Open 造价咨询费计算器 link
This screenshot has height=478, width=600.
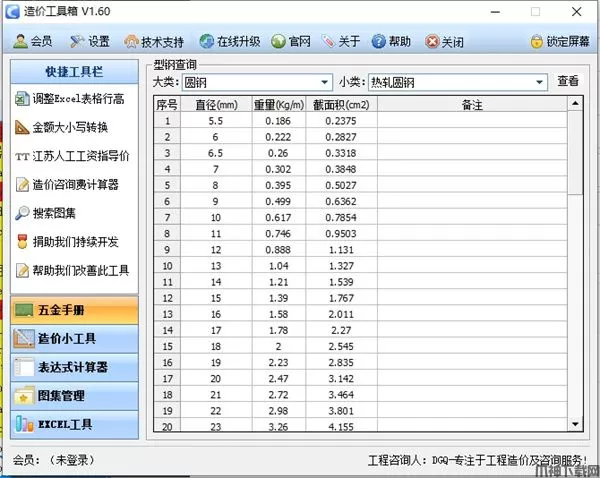(75, 185)
